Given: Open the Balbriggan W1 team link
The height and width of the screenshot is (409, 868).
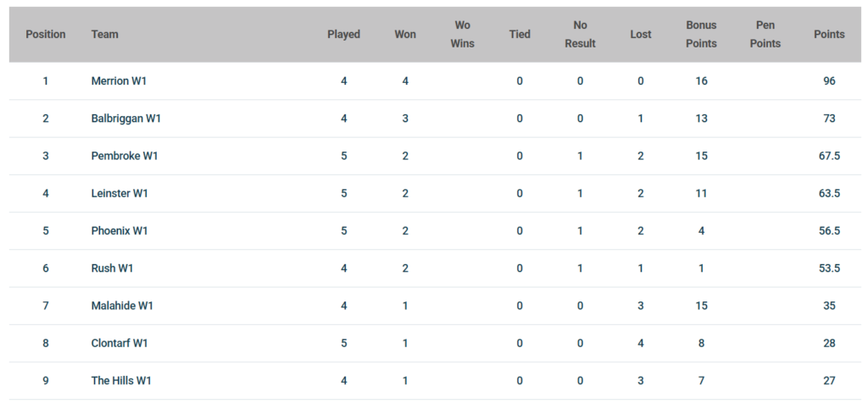Looking at the screenshot, I should pos(126,119).
